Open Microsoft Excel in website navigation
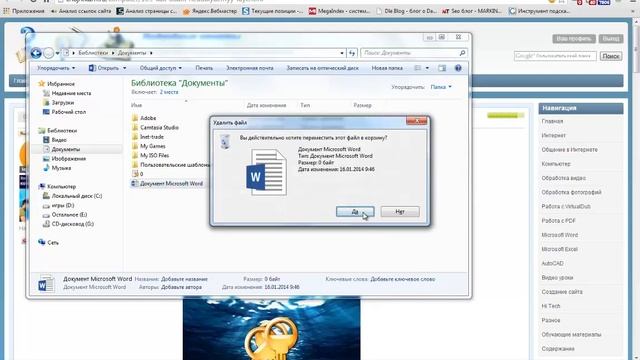Screen dimensions: 640x360 point(559,249)
